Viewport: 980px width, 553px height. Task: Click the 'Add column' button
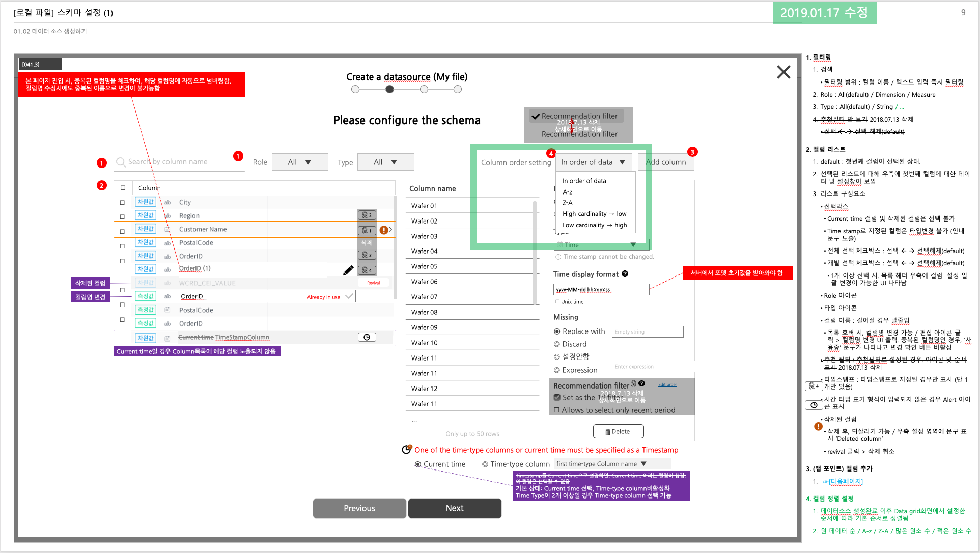click(x=666, y=162)
